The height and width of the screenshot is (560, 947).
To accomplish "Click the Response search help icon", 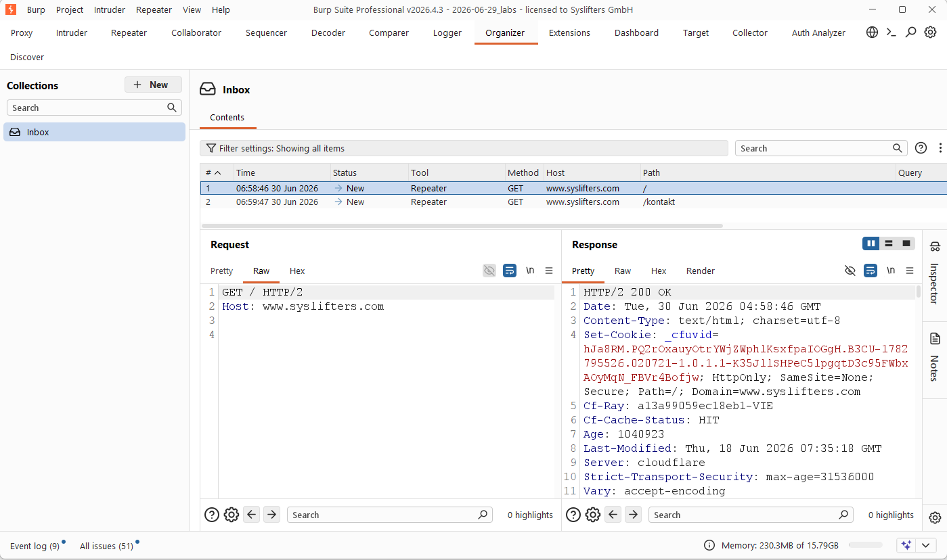I will click(x=573, y=515).
